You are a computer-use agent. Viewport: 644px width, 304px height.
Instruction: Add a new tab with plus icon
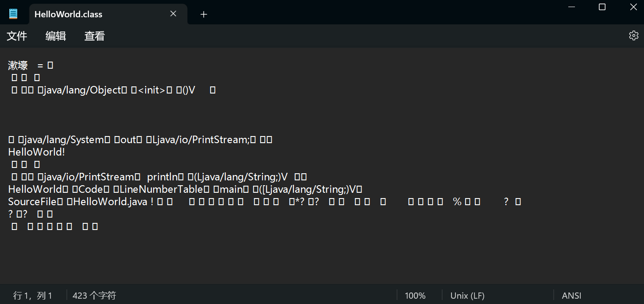[x=204, y=14]
